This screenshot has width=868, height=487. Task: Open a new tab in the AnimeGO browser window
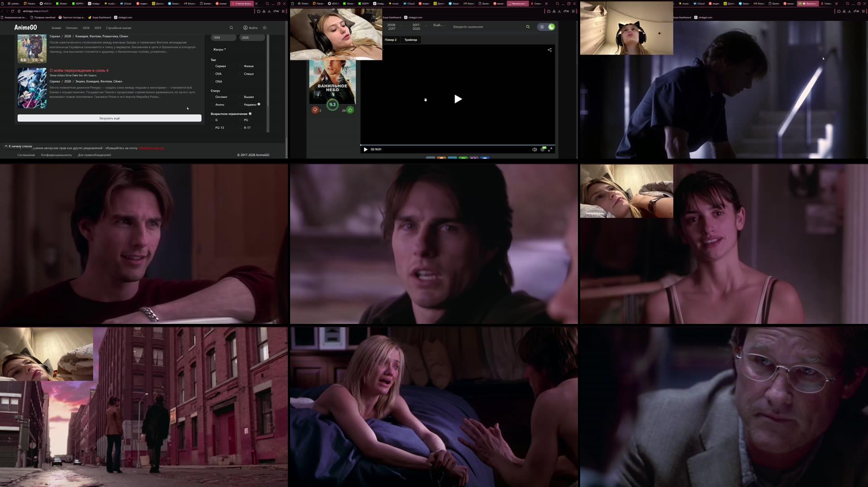tap(257, 4)
